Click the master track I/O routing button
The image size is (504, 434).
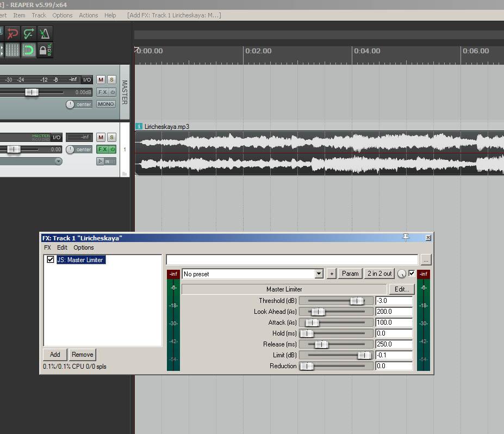pos(87,80)
